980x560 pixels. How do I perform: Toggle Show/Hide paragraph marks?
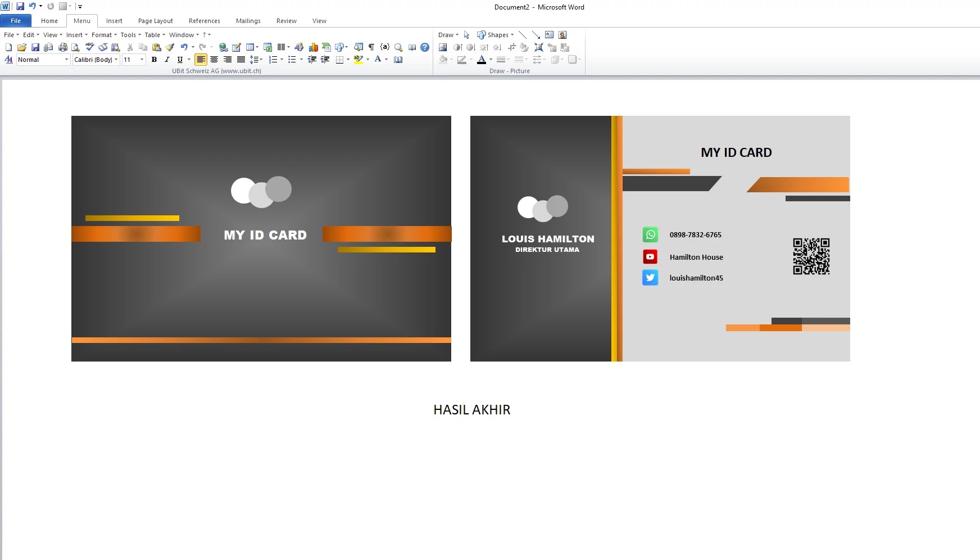coord(371,47)
